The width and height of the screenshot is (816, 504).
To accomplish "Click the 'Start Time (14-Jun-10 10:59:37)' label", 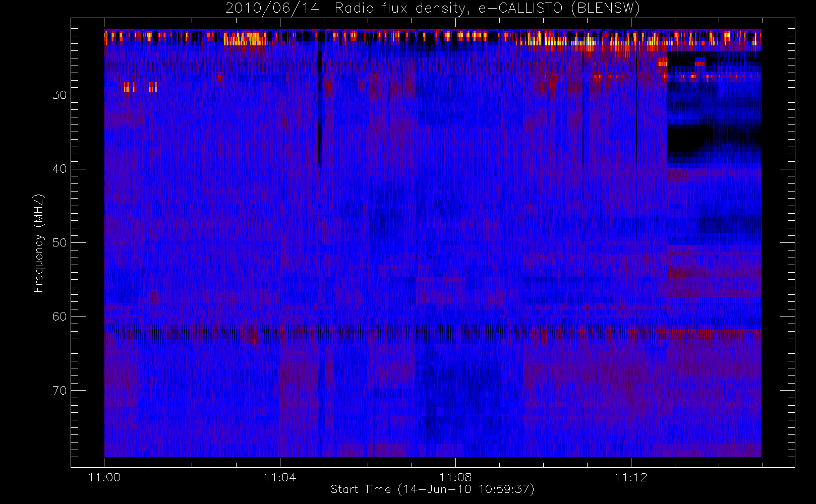I will (x=433, y=489).
